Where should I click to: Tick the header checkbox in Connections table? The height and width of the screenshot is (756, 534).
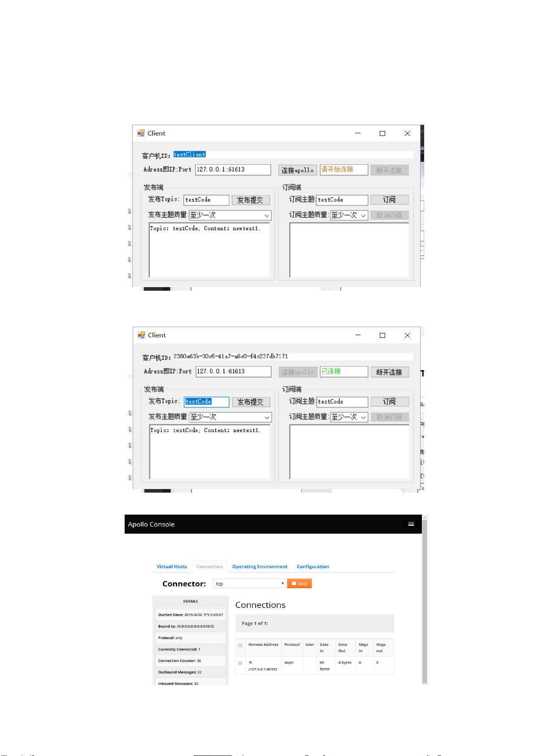pos(240,645)
